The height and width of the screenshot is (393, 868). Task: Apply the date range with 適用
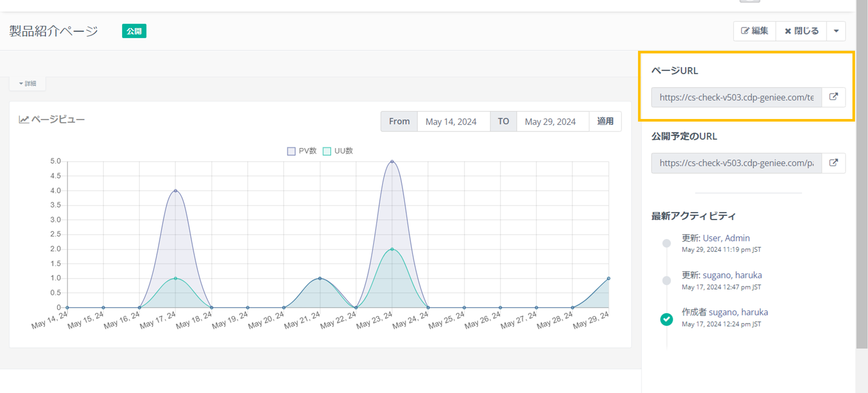click(x=605, y=122)
